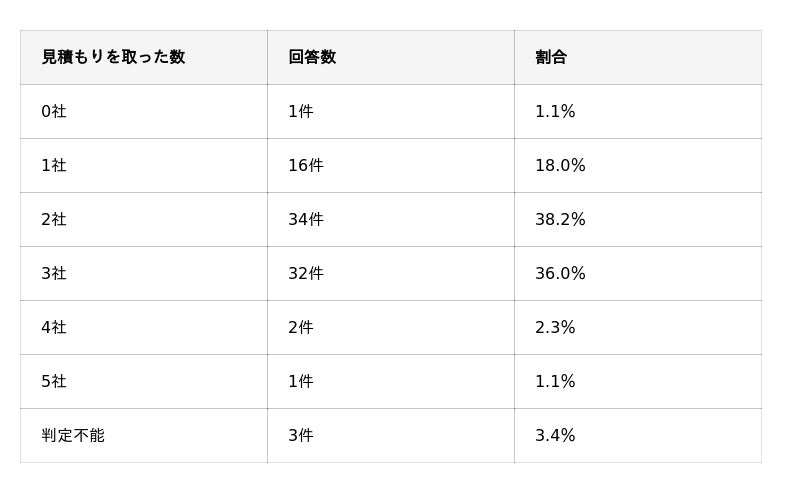Viewport: 800px width, 493px height.
Task: Select the 2社 row label
Action: pos(54,219)
